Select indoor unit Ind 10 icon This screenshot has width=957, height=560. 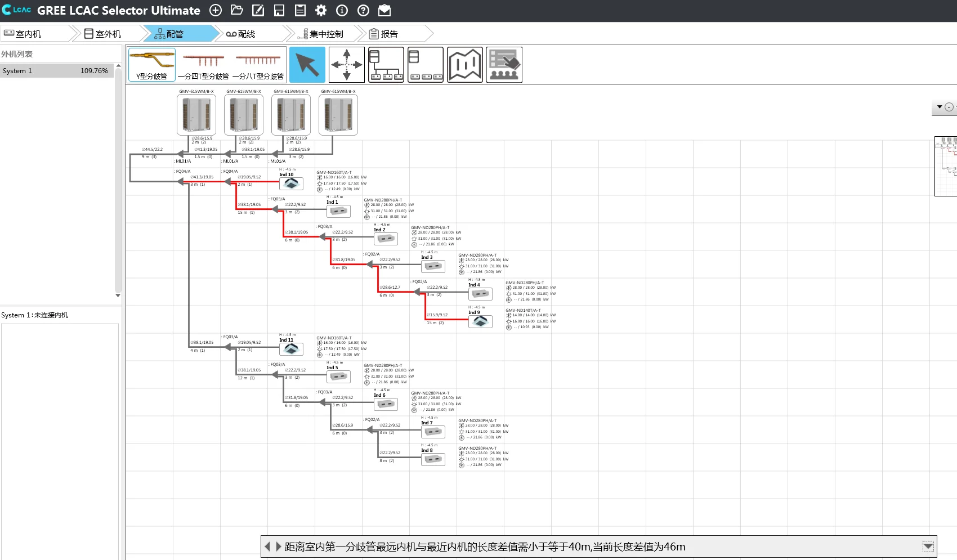(x=291, y=183)
